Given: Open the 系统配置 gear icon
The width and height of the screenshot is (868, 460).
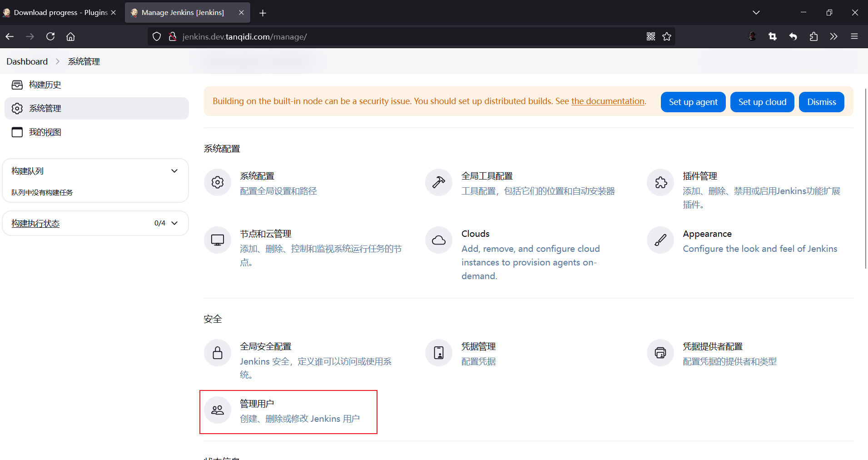Looking at the screenshot, I should click(218, 182).
